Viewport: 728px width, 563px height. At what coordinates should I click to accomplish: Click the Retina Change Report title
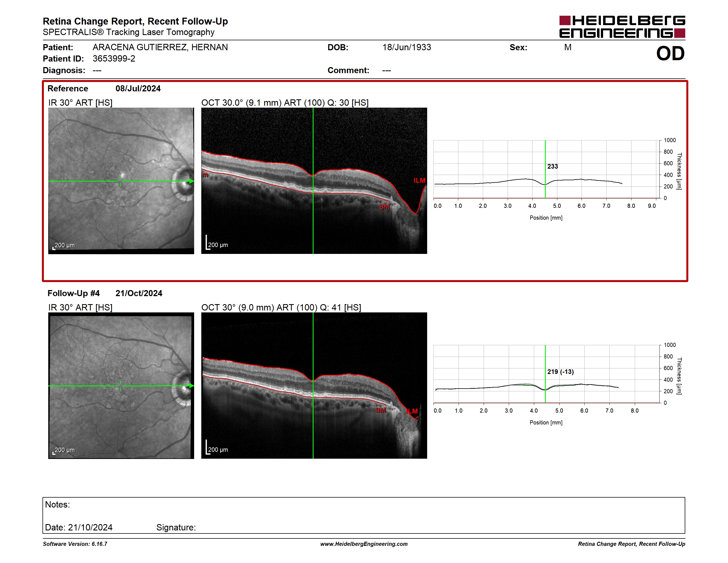point(135,21)
